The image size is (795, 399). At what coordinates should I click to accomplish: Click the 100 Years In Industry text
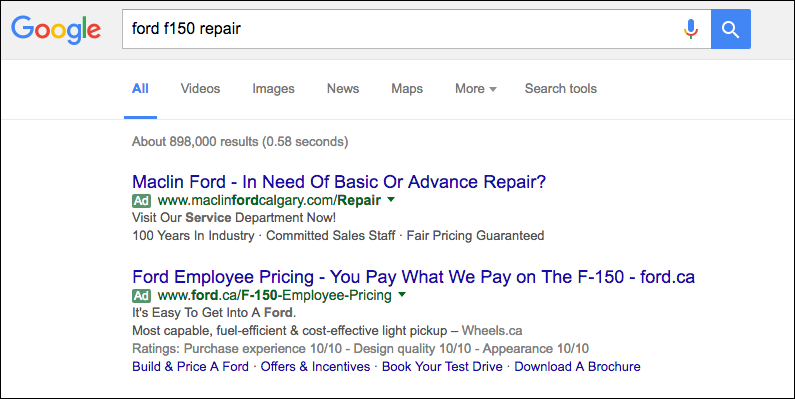coord(193,236)
